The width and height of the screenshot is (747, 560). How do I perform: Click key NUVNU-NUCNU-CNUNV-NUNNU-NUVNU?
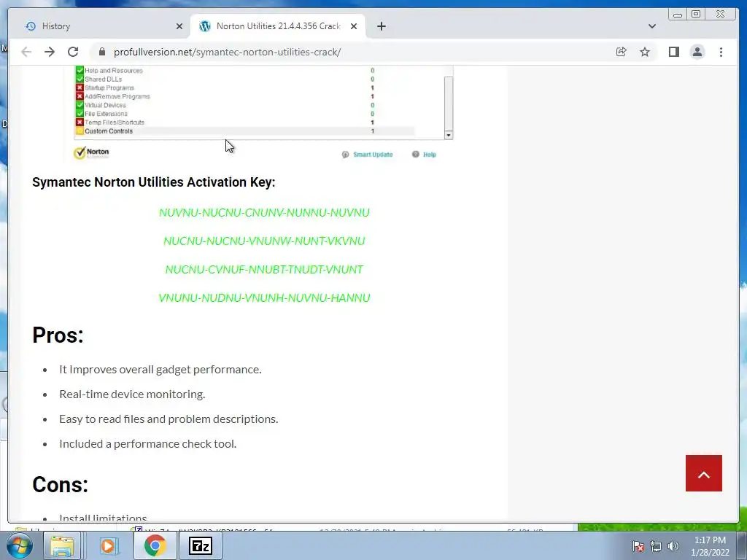(x=264, y=212)
